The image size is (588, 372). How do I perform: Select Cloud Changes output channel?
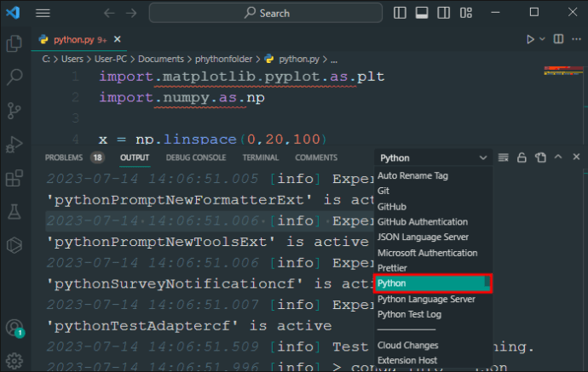pyautogui.click(x=433, y=346)
